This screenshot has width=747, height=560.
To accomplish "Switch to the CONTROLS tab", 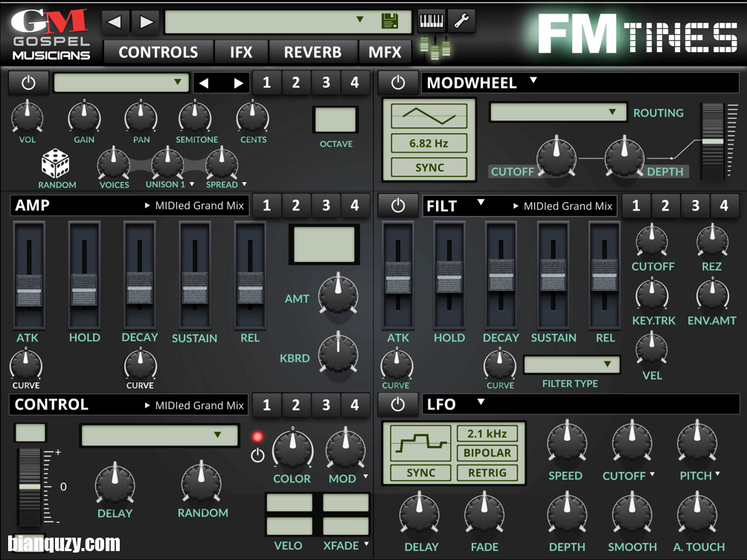I will pyautogui.click(x=158, y=52).
